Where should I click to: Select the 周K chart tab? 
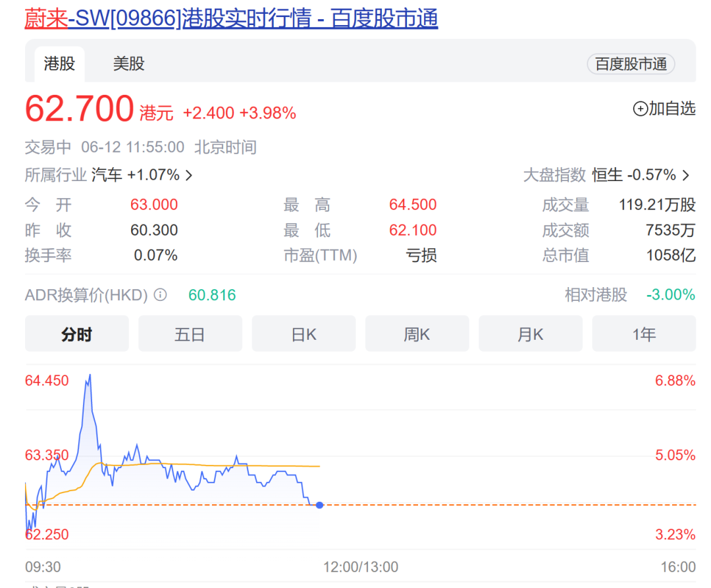(417, 334)
